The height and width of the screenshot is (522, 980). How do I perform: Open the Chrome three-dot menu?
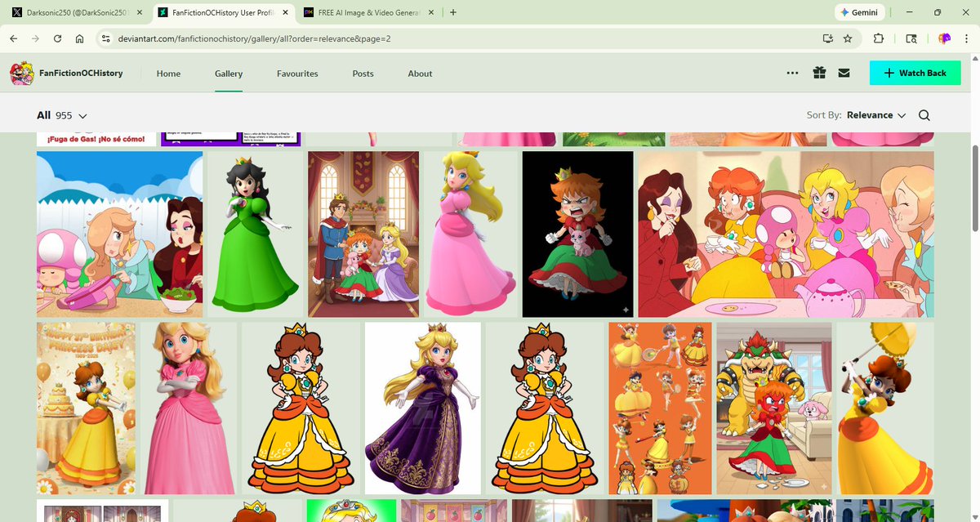tap(968, 38)
